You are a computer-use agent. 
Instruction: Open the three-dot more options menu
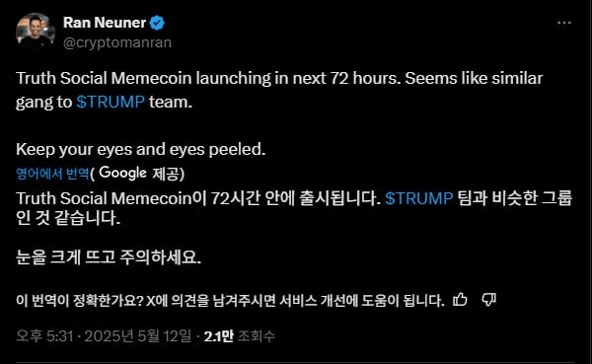tap(564, 23)
